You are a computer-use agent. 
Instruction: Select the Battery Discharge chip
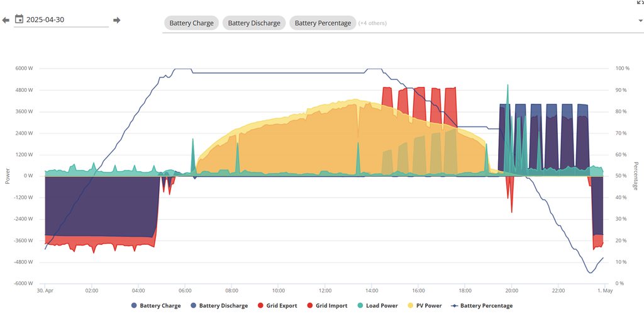tap(254, 23)
